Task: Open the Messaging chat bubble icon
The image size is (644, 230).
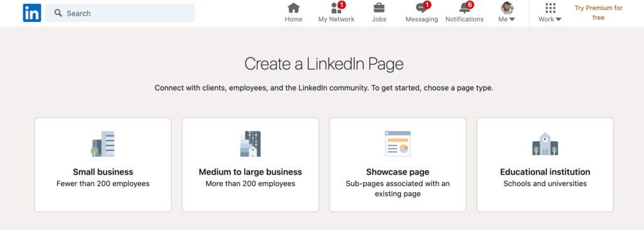Action: coord(421,8)
